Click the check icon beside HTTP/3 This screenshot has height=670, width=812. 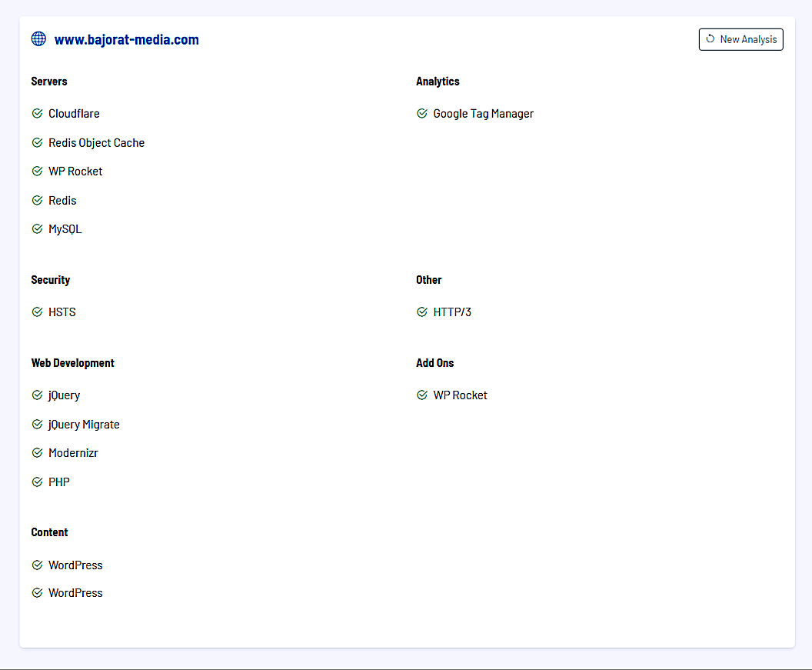pyautogui.click(x=422, y=312)
